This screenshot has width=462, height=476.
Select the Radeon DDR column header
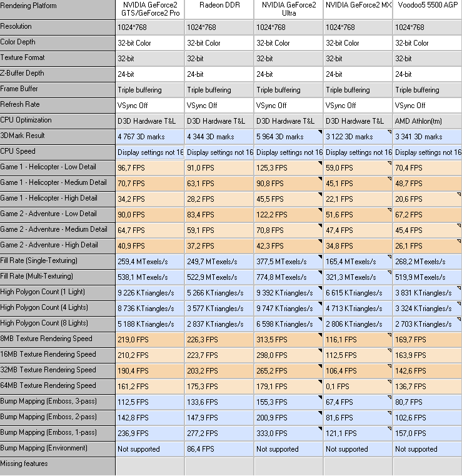(219, 9)
